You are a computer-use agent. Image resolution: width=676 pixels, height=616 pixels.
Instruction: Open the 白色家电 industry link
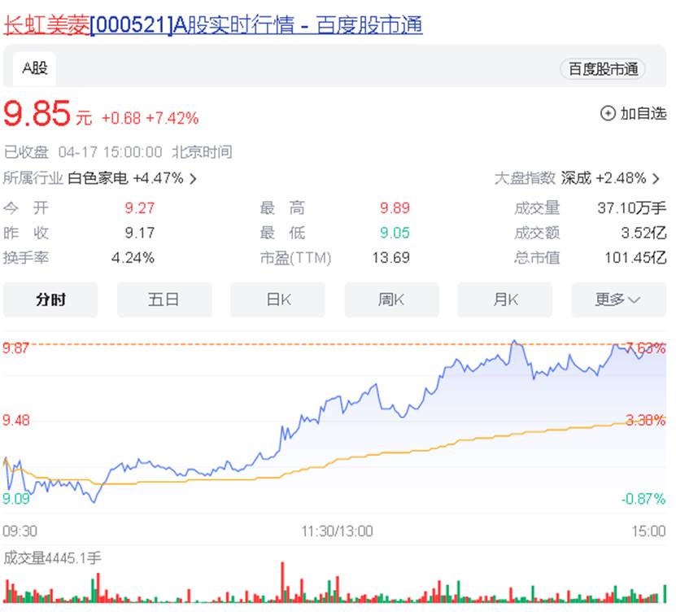click(98, 178)
